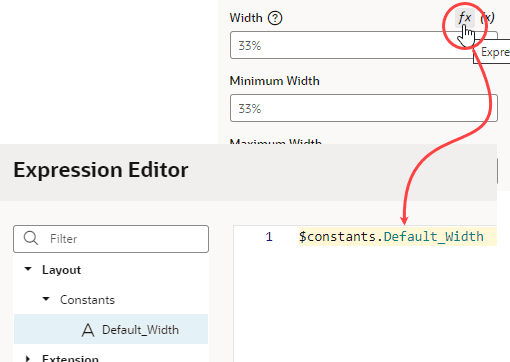Click line number 1 in the editor gutter
The height and width of the screenshot is (362, 510).
269,237
